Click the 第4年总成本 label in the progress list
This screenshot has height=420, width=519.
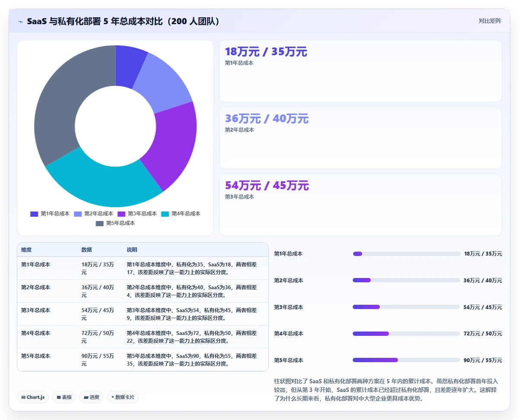tap(289, 334)
